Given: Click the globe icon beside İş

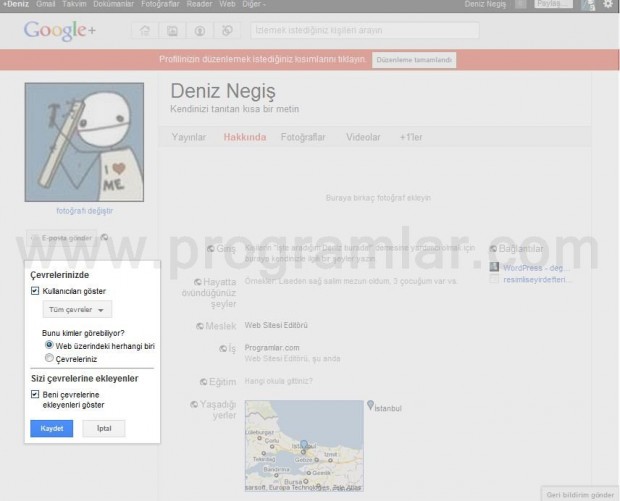Looking at the screenshot, I should pyautogui.click(x=223, y=348).
